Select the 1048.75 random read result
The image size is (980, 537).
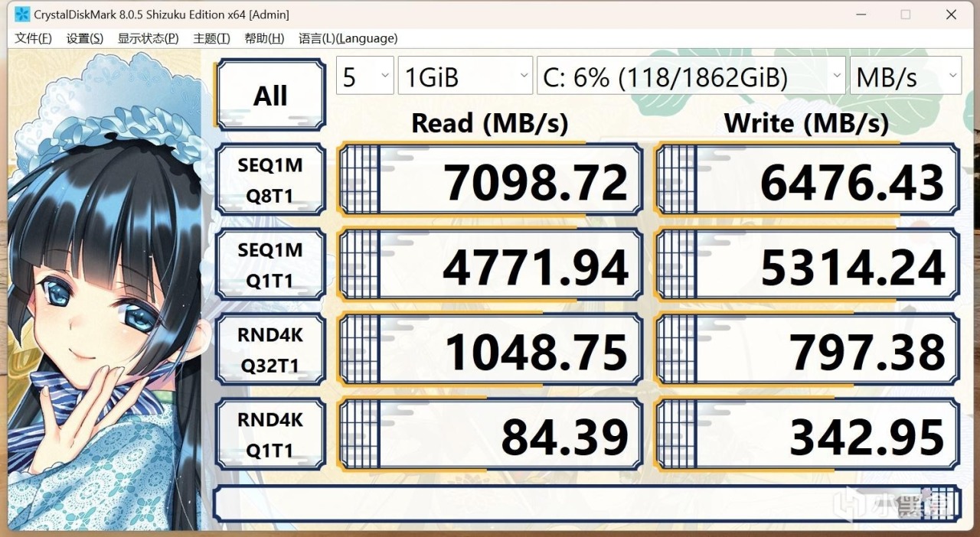click(x=490, y=350)
